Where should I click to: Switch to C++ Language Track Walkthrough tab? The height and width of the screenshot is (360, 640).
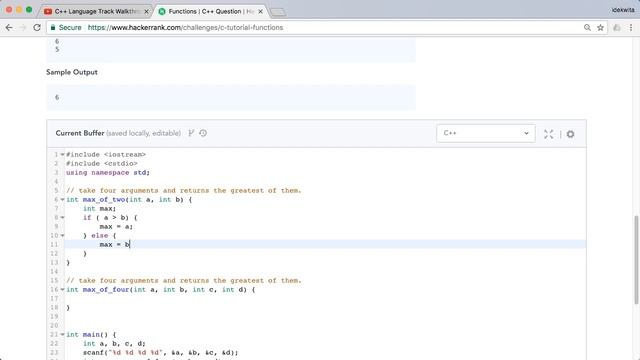(96, 11)
